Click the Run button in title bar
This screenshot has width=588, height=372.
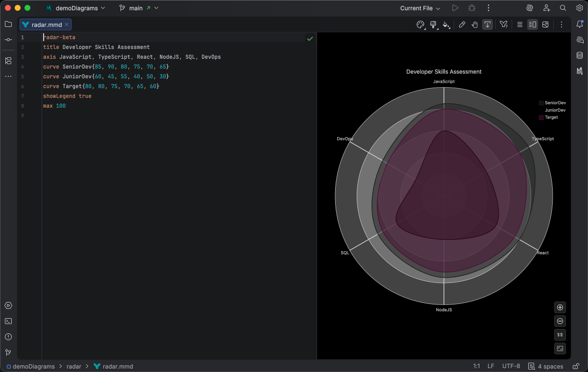click(x=455, y=8)
